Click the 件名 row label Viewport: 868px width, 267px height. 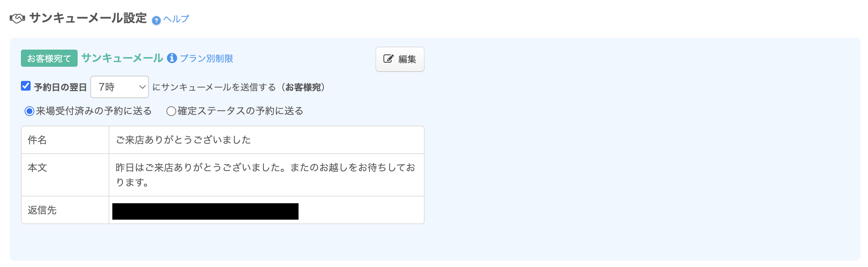click(x=37, y=140)
